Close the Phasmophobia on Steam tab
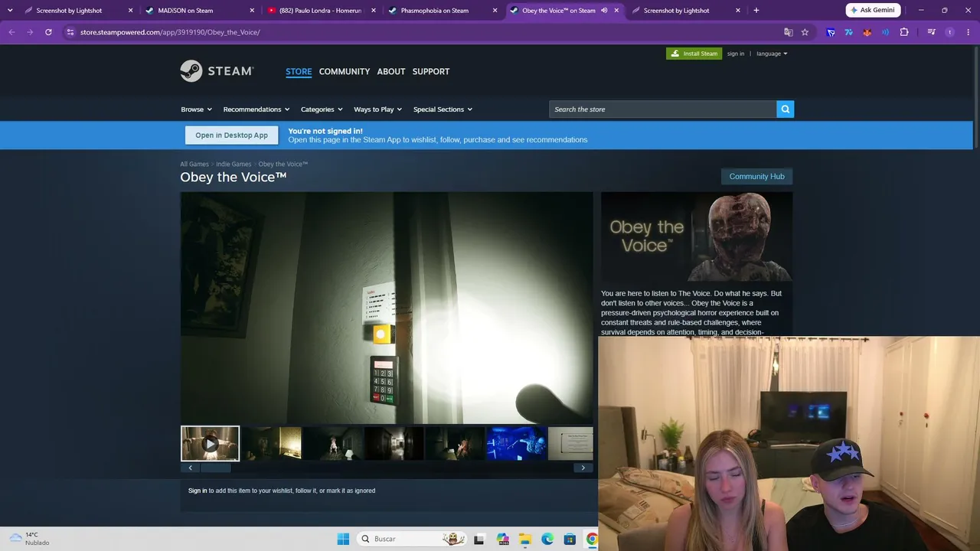Image resolution: width=980 pixels, height=551 pixels. [495, 11]
